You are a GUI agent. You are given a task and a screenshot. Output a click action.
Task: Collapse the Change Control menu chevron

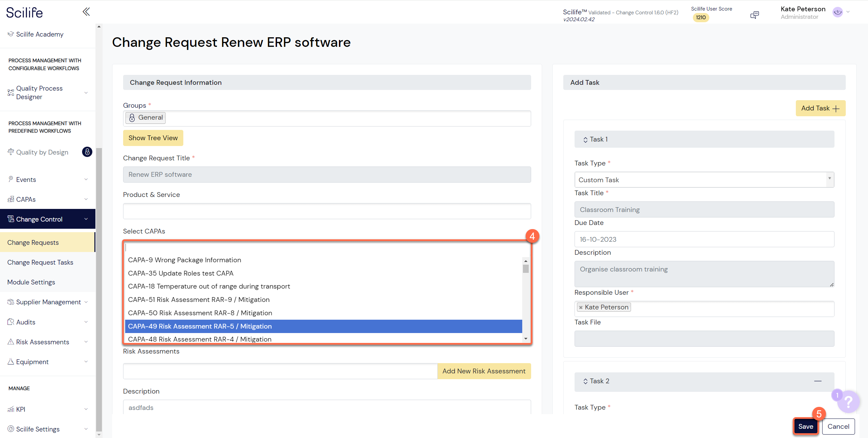(86, 219)
